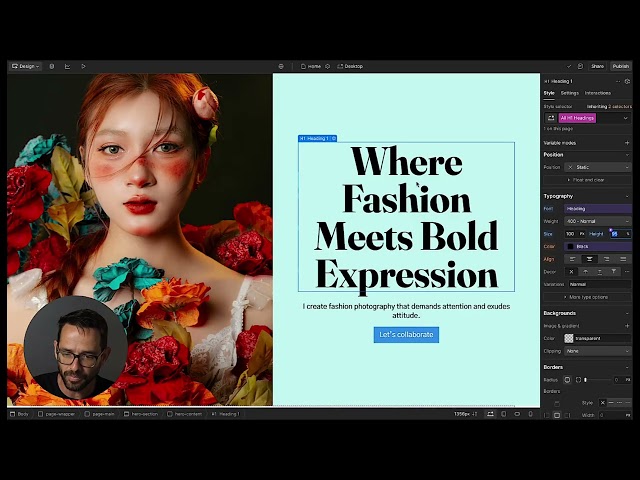Click the black text color swatch
Screen dimensions: 640x480
pos(571,246)
